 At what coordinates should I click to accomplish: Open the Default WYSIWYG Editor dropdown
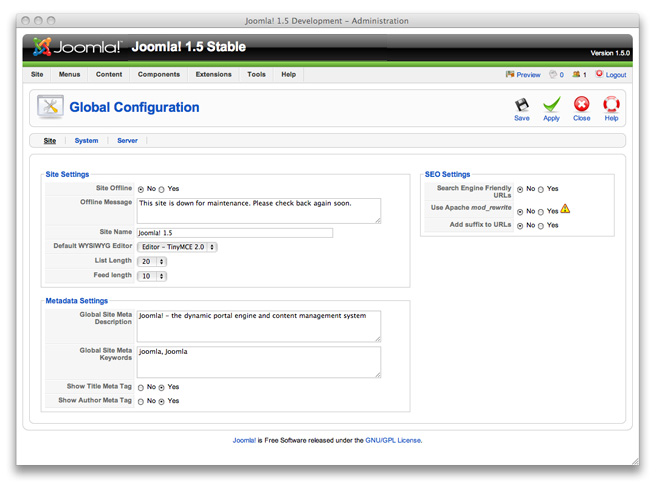tap(178, 247)
